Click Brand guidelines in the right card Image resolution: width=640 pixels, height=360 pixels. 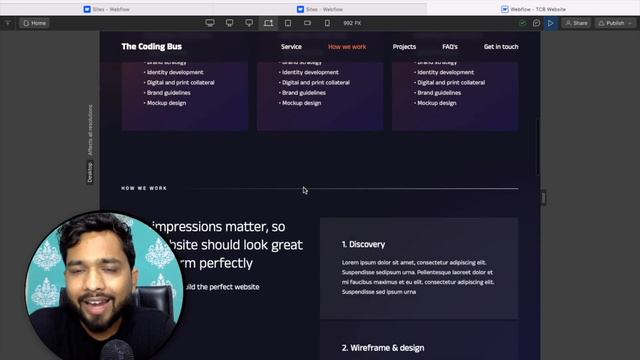pyautogui.click(x=439, y=93)
